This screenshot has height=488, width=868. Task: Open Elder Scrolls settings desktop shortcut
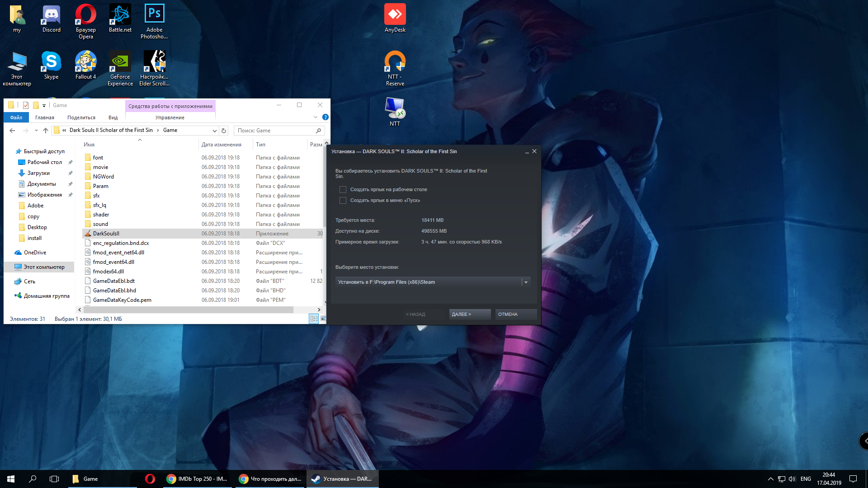tap(154, 69)
